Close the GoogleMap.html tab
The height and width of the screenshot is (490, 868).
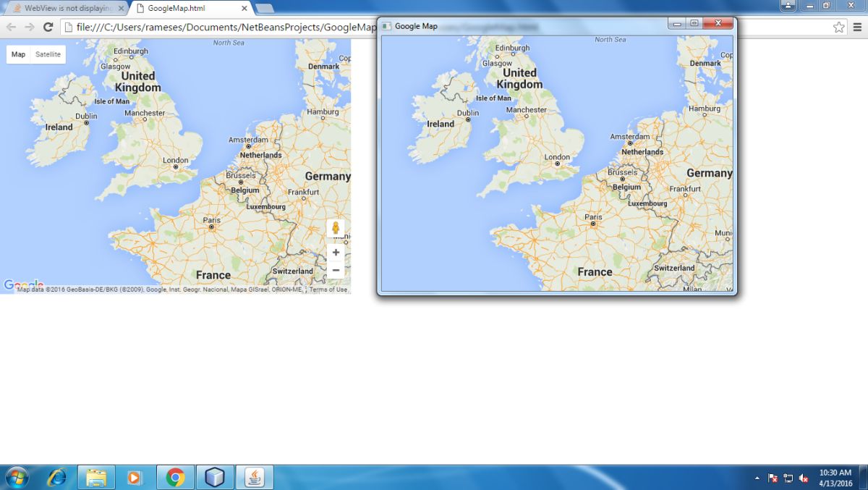(x=244, y=9)
